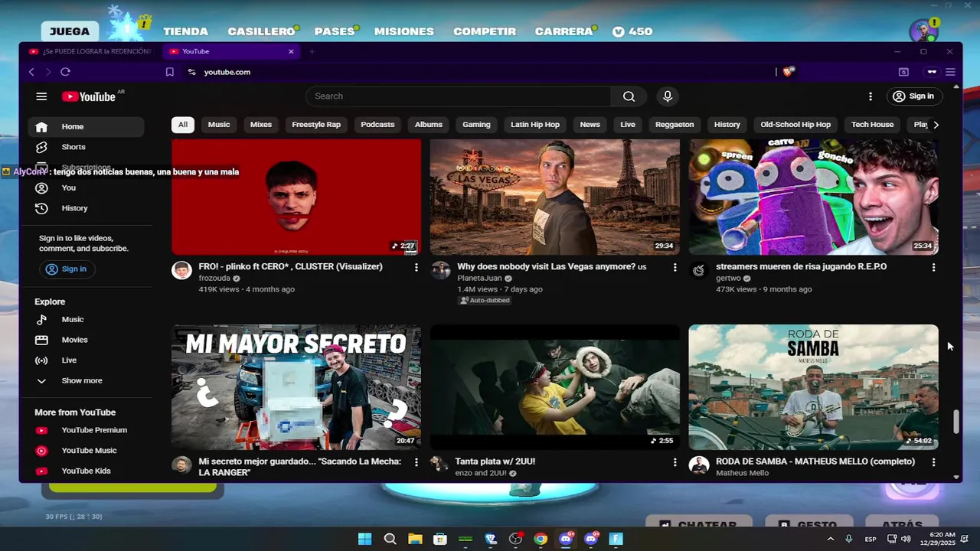Open MI MAYOR SECRETO video thumbnail

296,387
